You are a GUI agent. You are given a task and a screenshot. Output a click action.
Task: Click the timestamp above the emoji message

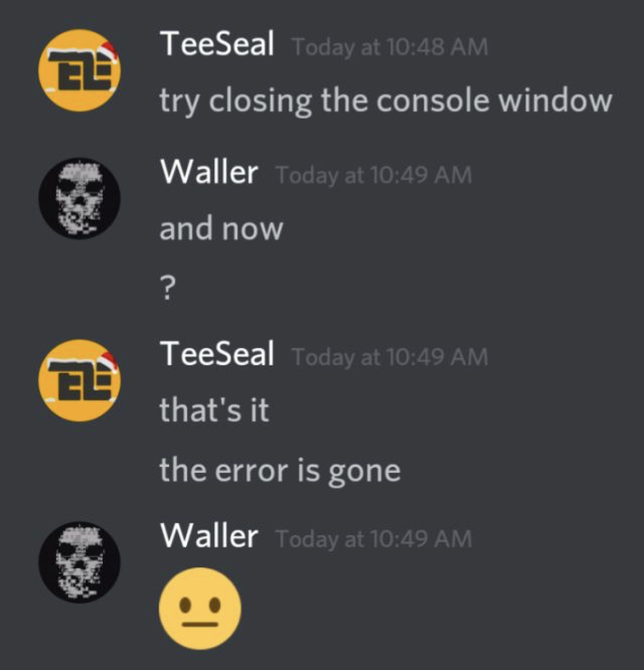pyautogui.click(x=374, y=539)
